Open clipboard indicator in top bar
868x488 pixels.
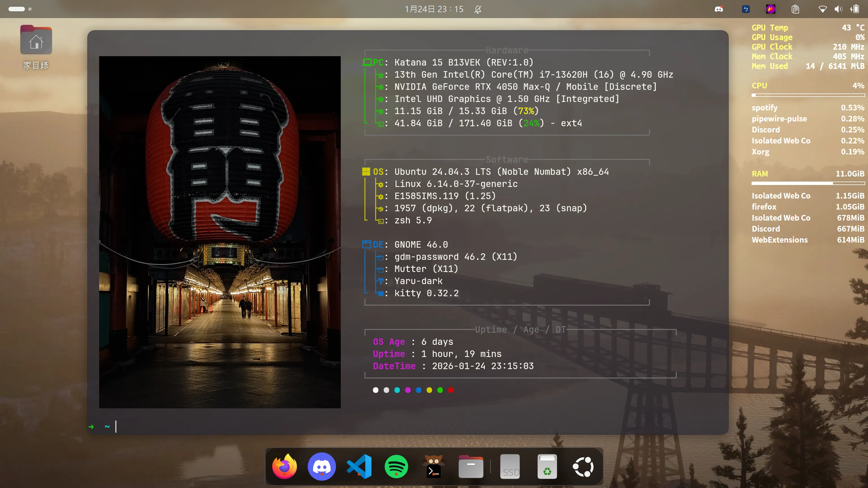795,9
